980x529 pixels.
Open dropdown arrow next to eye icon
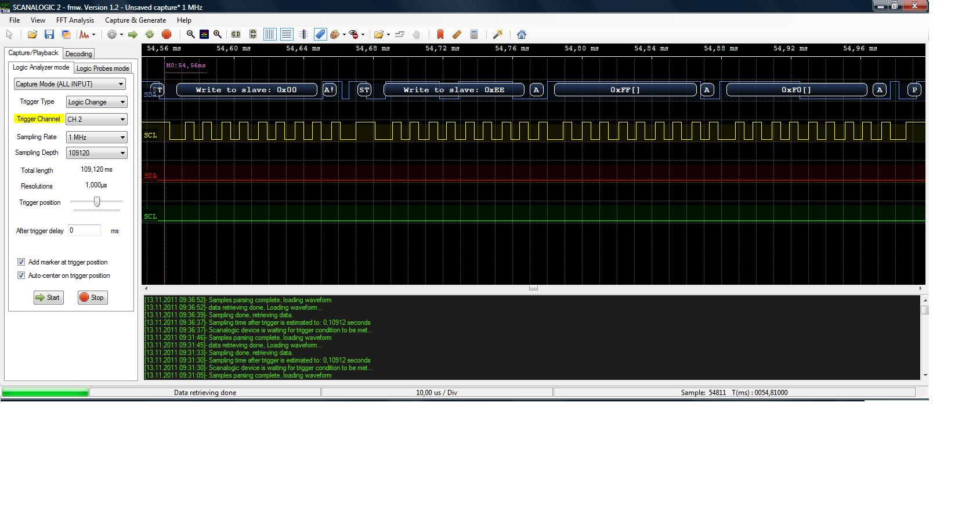tap(363, 35)
